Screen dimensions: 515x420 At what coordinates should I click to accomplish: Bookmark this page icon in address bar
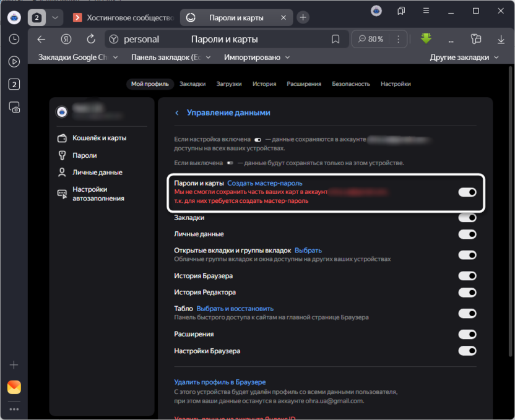(335, 40)
